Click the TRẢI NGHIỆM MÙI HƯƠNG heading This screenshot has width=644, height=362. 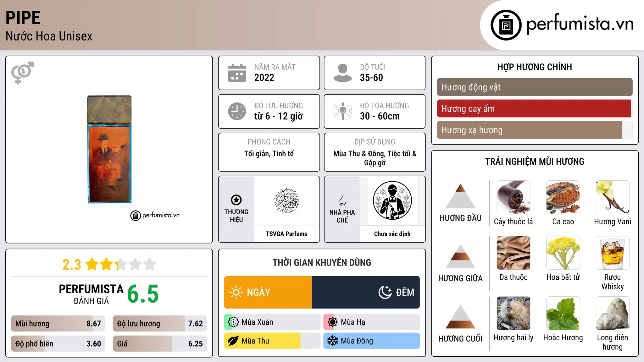tap(535, 162)
